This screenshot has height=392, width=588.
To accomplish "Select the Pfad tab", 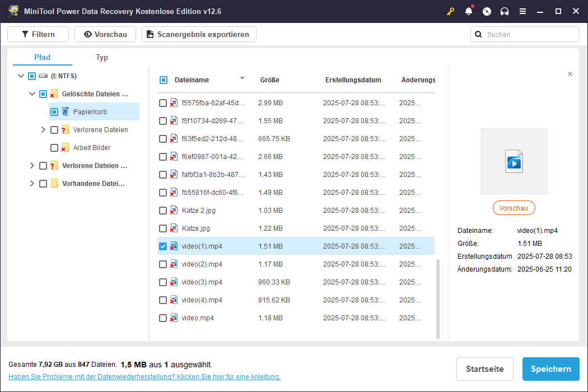I will point(42,57).
